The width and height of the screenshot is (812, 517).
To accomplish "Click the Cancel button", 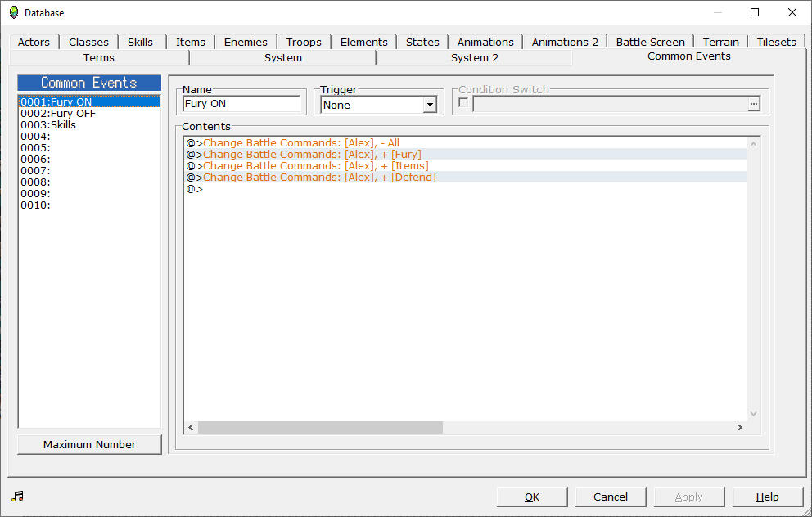I will click(611, 497).
